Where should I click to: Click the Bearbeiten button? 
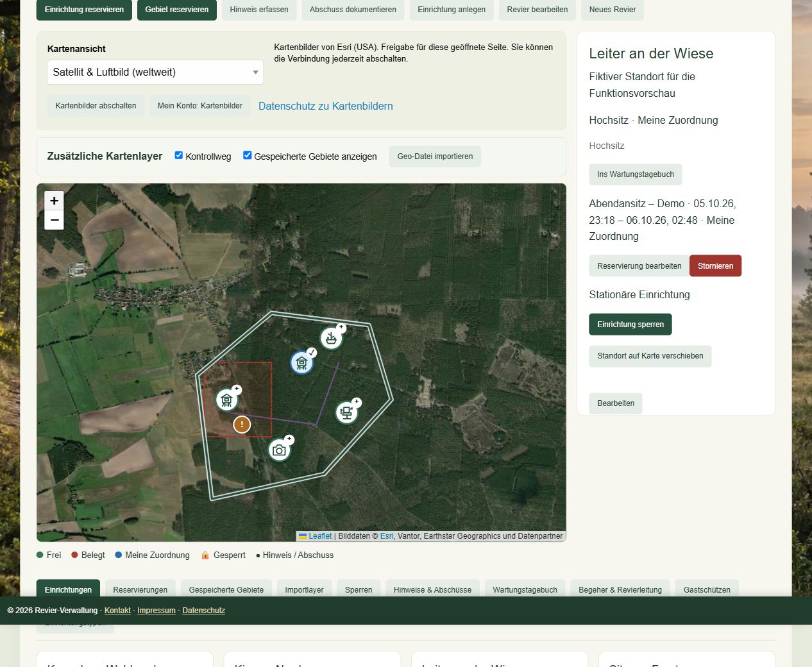coord(616,403)
